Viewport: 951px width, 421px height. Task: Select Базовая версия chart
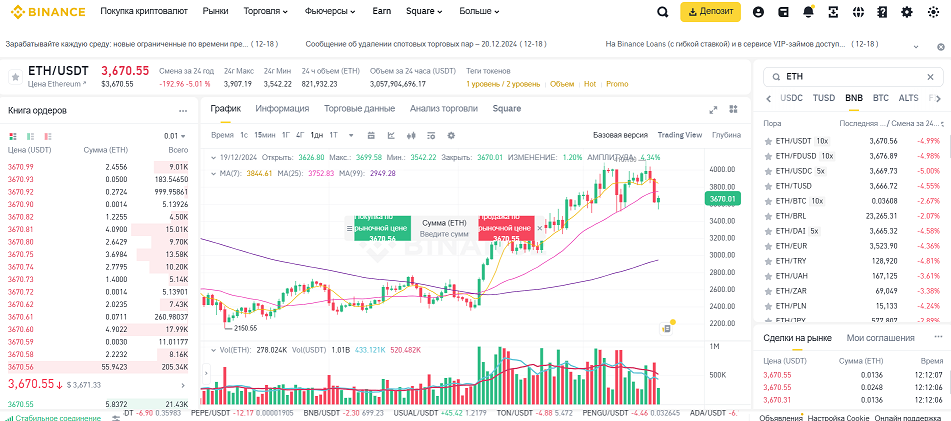tap(620, 135)
